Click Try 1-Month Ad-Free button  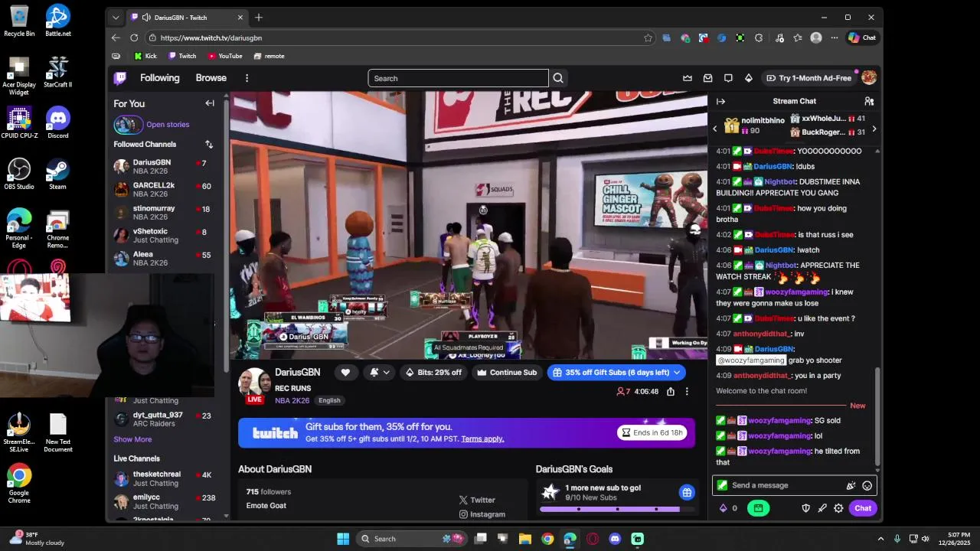tap(808, 78)
